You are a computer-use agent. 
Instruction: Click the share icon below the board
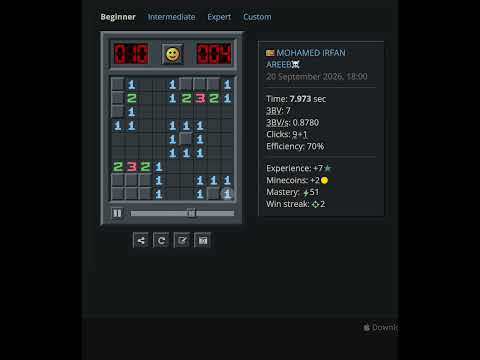tap(141, 240)
